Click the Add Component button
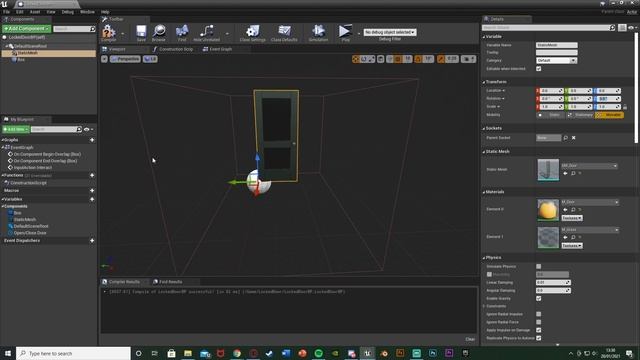The image size is (640, 360). [26, 29]
